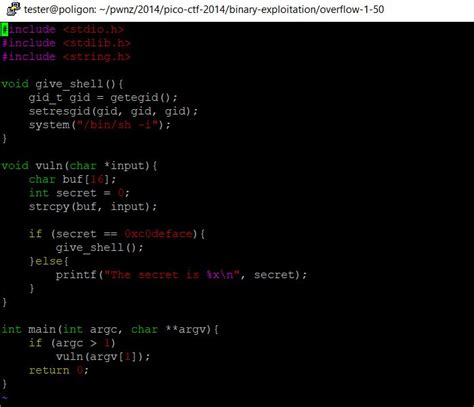Image resolution: width=474 pixels, height=407 pixels.
Task: Click the return 0 statement
Action: pyautogui.click(x=58, y=370)
